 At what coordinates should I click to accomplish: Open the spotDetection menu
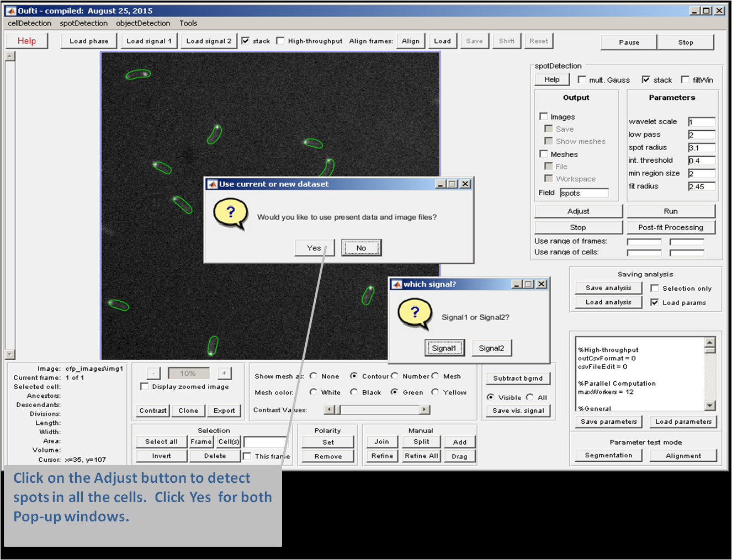[x=84, y=23]
